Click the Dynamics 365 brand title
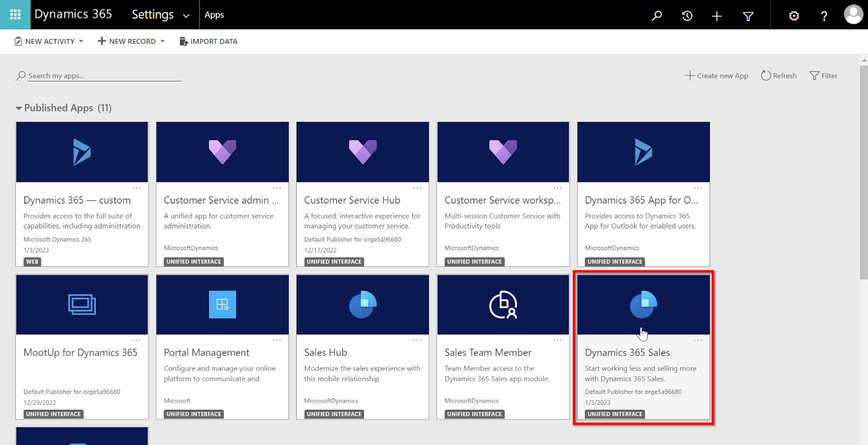 [x=73, y=14]
